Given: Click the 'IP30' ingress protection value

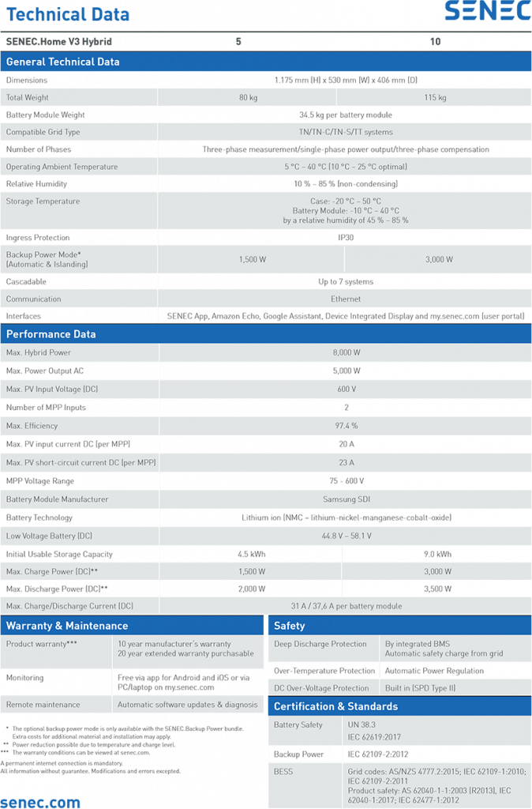Looking at the screenshot, I should [x=346, y=238].
